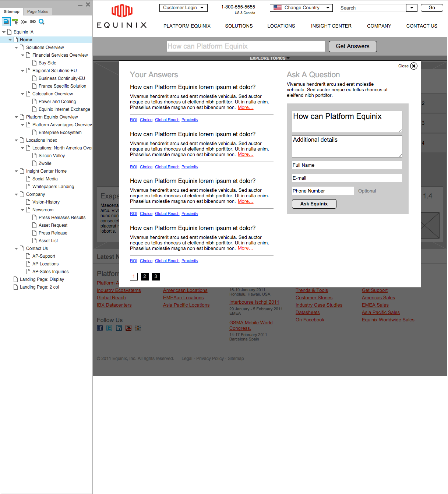Open the dropdown arrow next to Search field
Image resolution: width=448 pixels, height=494 pixels.
pyautogui.click(x=412, y=8)
